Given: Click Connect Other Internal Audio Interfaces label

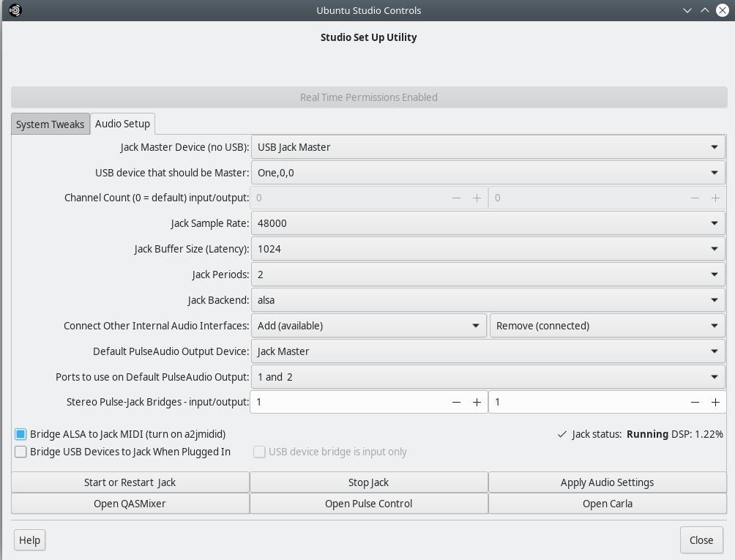Looking at the screenshot, I should (x=156, y=326).
